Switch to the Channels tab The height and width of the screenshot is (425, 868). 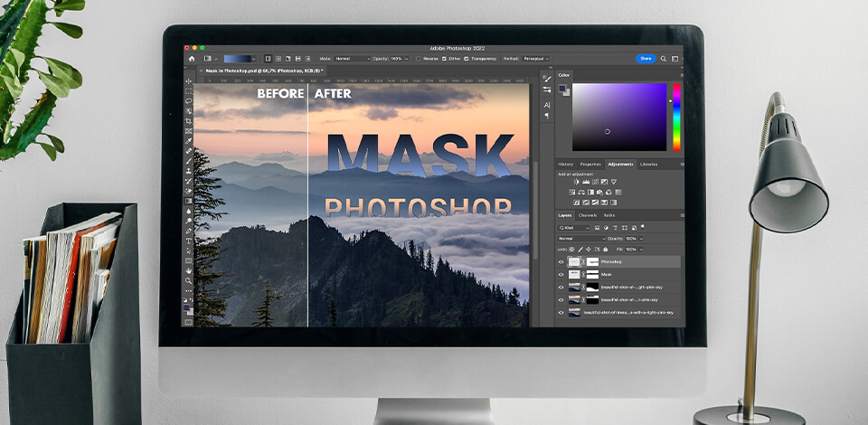click(588, 215)
